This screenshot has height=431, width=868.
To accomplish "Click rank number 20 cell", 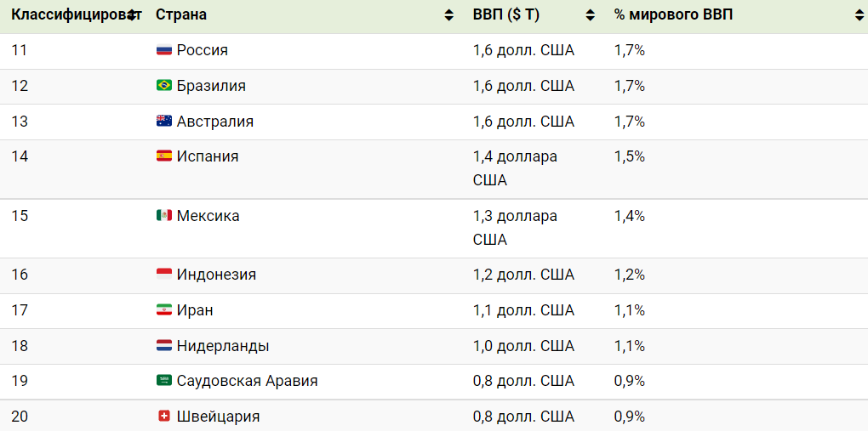I will click(20, 417).
